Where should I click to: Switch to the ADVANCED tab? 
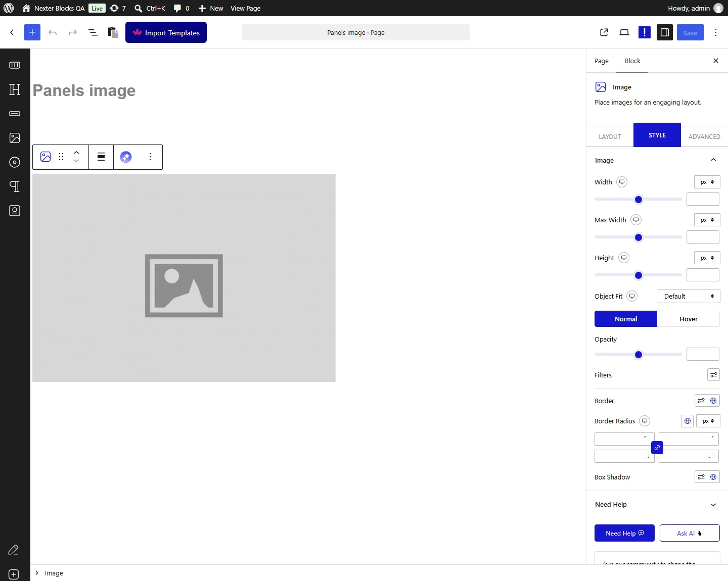tap(704, 136)
